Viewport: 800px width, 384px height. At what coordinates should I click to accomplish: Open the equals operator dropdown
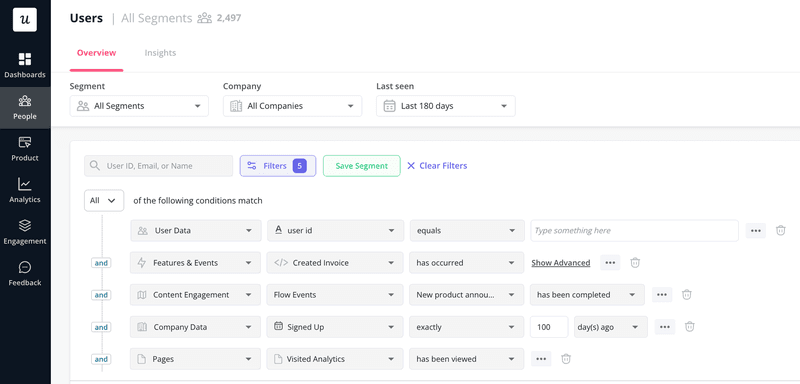(467, 231)
